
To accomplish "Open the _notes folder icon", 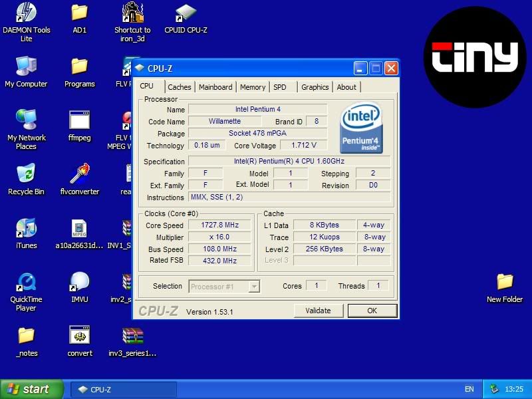I will (x=27, y=341).
